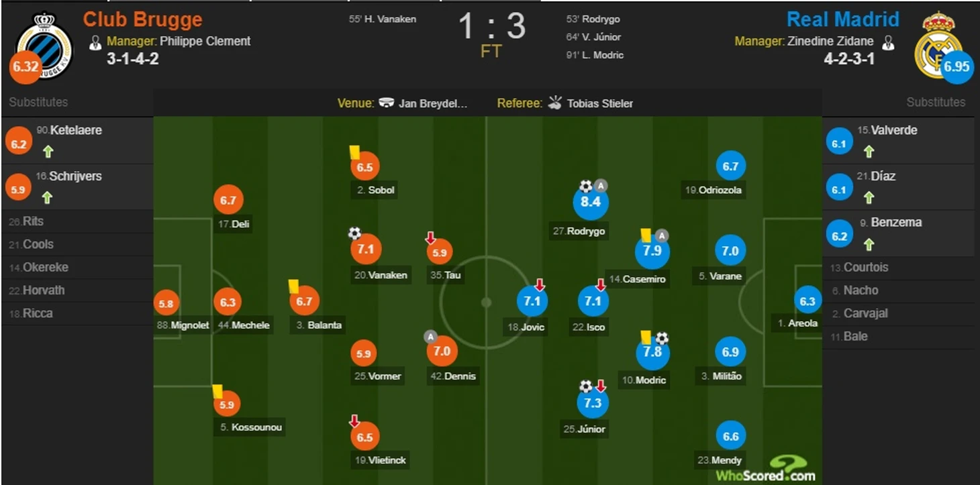Select substitute Benzema in Real Madrid list
The height and width of the screenshot is (485, 980).
(895, 222)
